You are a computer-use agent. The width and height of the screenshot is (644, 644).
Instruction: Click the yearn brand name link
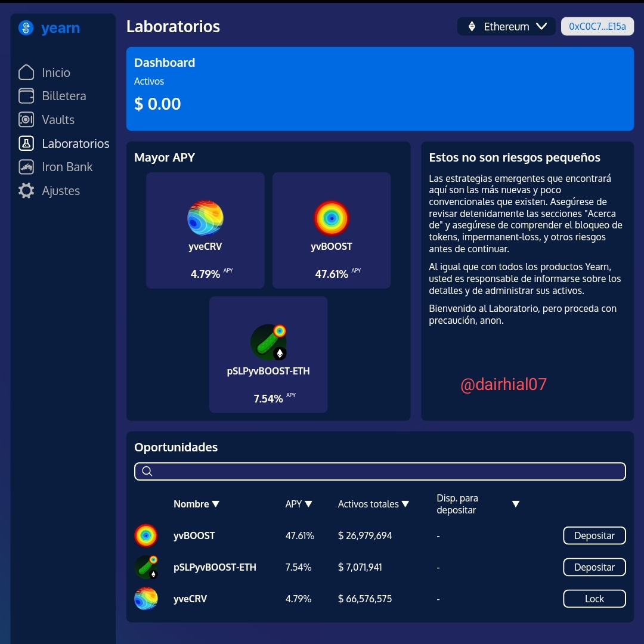pyautogui.click(x=60, y=28)
